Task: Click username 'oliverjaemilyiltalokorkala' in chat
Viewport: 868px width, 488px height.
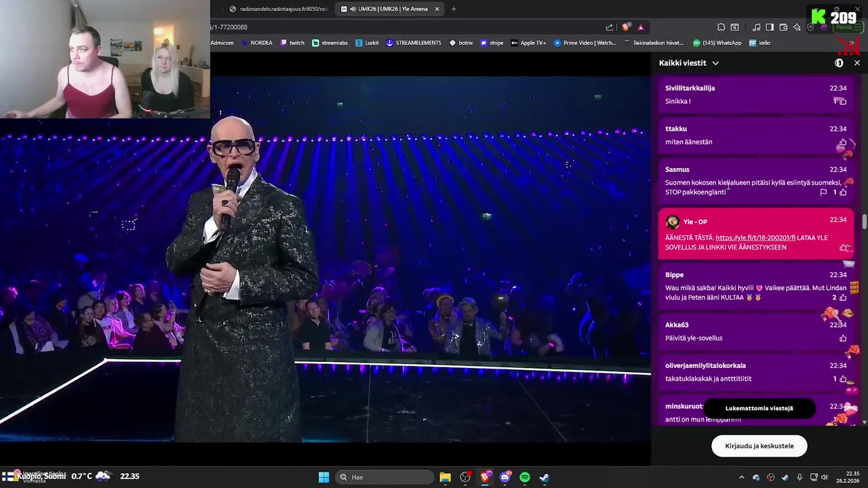Action: pos(705,365)
